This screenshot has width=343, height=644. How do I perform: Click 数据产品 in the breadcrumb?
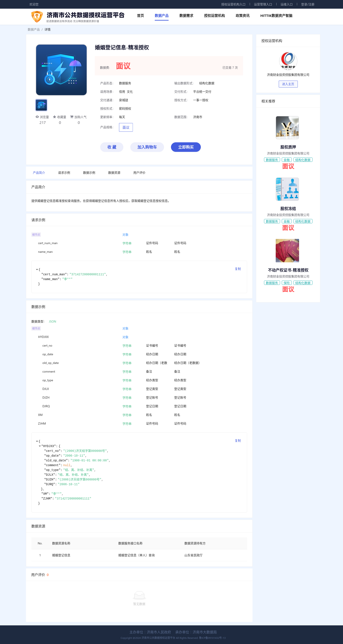[34, 29]
